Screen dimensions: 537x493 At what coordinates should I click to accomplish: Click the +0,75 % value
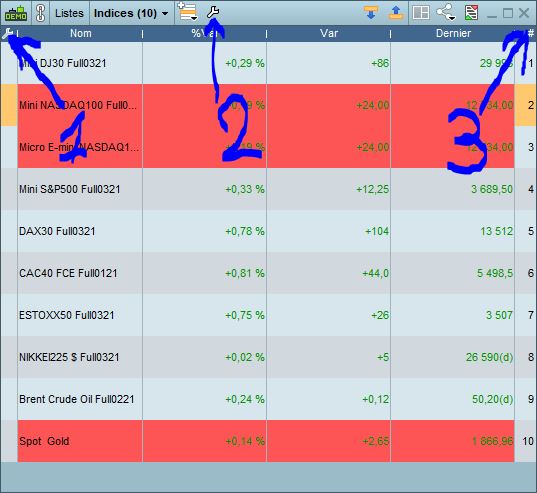[x=245, y=315]
